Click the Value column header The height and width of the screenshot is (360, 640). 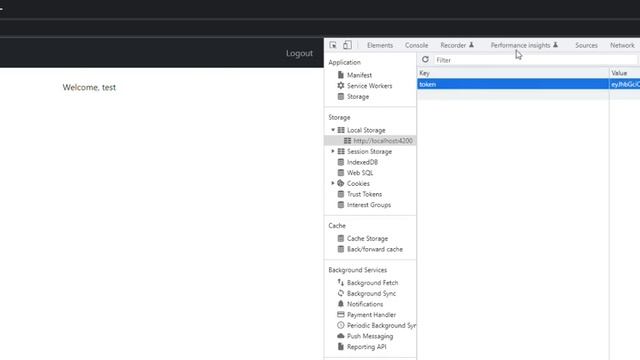[624, 73]
